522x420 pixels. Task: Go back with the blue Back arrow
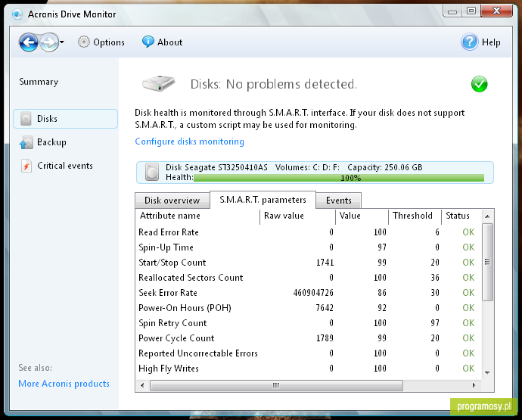point(28,42)
